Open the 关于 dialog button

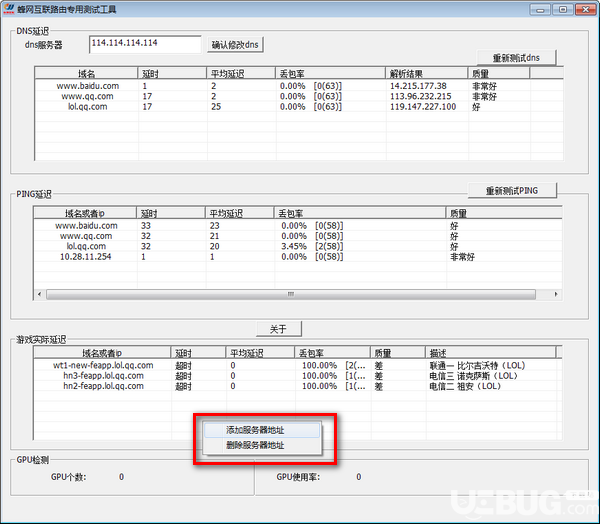(x=278, y=329)
